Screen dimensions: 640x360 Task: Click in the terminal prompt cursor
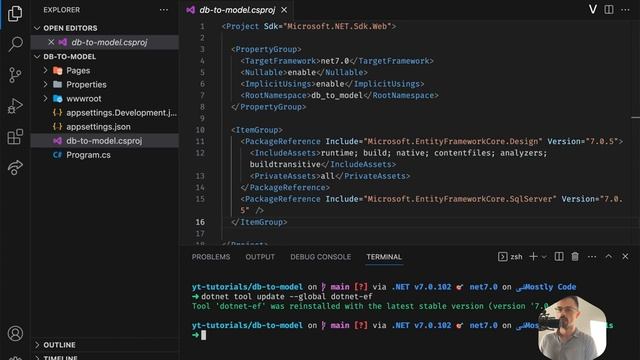(x=204, y=335)
